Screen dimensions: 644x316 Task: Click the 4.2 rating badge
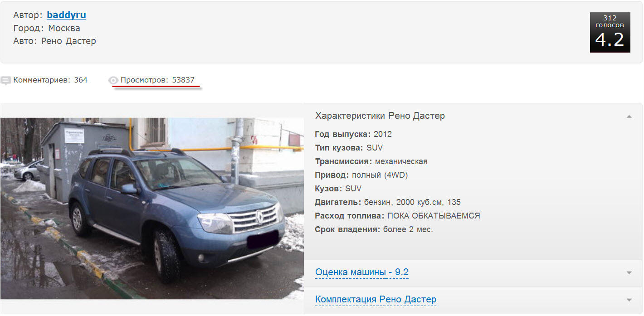coord(610,32)
